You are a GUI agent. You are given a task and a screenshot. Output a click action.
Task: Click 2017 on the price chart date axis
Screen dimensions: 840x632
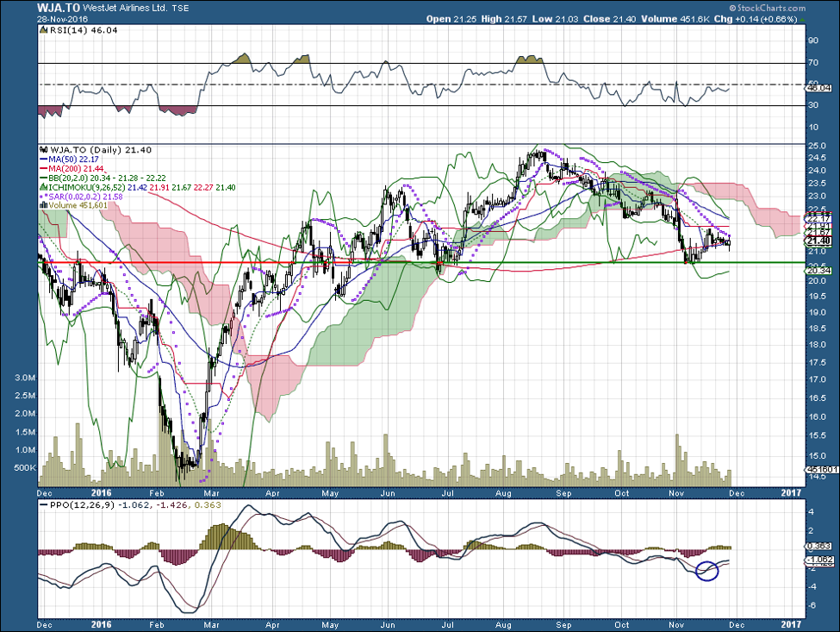pos(791,492)
